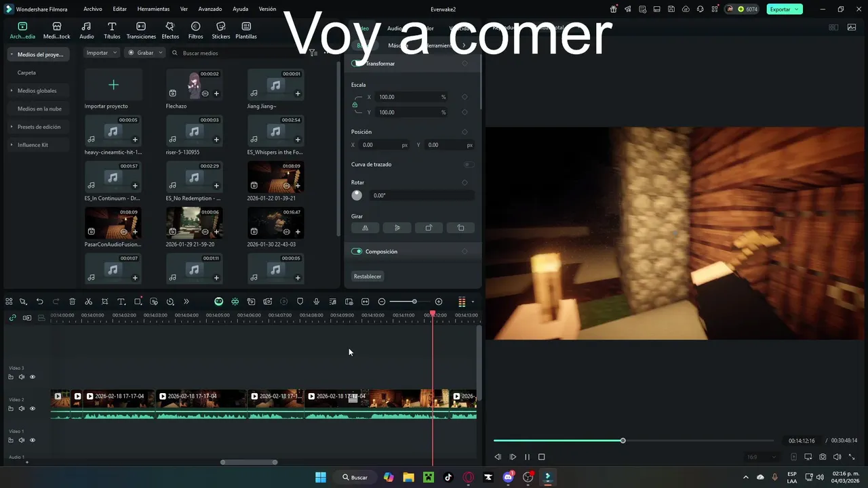This screenshot has width=868, height=488.
Task: Click the cloud upload icon in title bar
Action: 686,9
